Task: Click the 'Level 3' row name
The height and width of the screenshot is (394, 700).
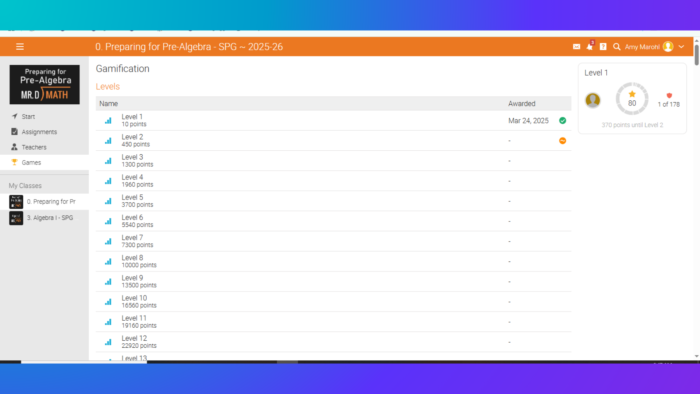Action: click(x=132, y=157)
